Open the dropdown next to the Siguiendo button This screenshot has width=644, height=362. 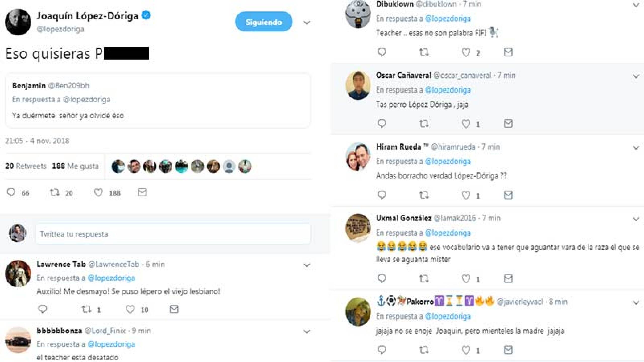[307, 22]
